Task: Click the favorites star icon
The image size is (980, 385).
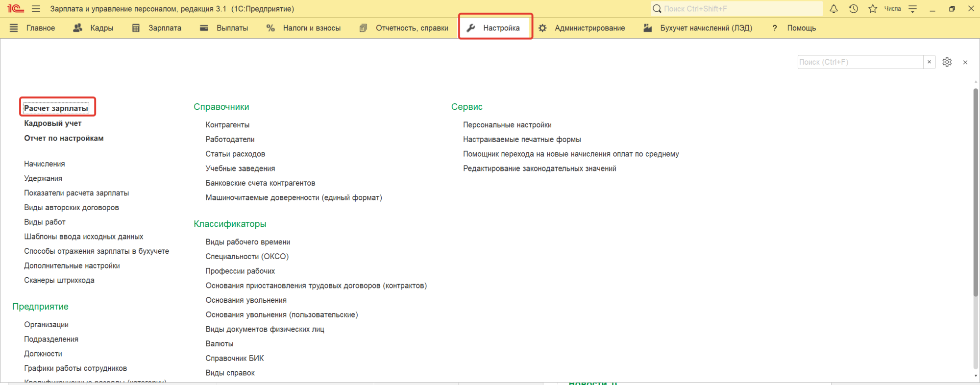Action: pyautogui.click(x=873, y=9)
